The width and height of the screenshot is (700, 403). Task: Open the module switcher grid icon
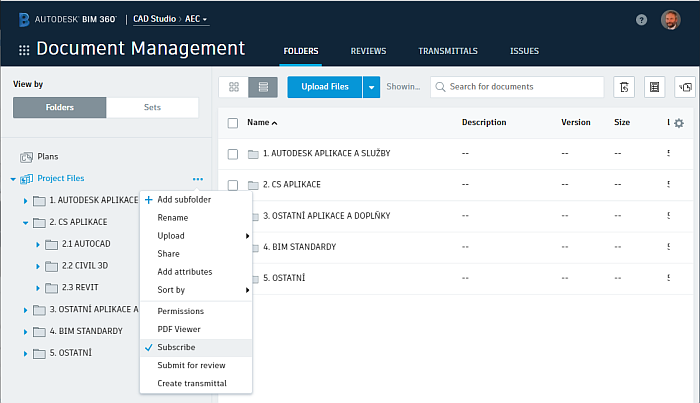click(24, 50)
